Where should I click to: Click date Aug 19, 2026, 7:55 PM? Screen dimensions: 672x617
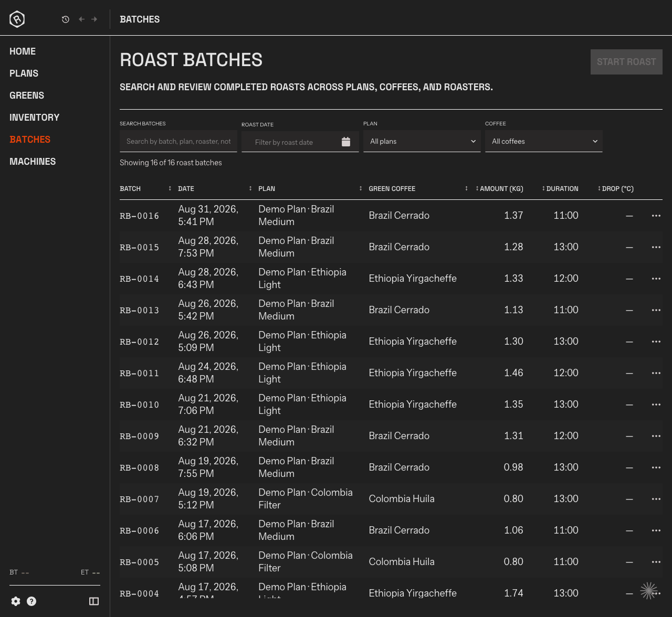tap(208, 467)
